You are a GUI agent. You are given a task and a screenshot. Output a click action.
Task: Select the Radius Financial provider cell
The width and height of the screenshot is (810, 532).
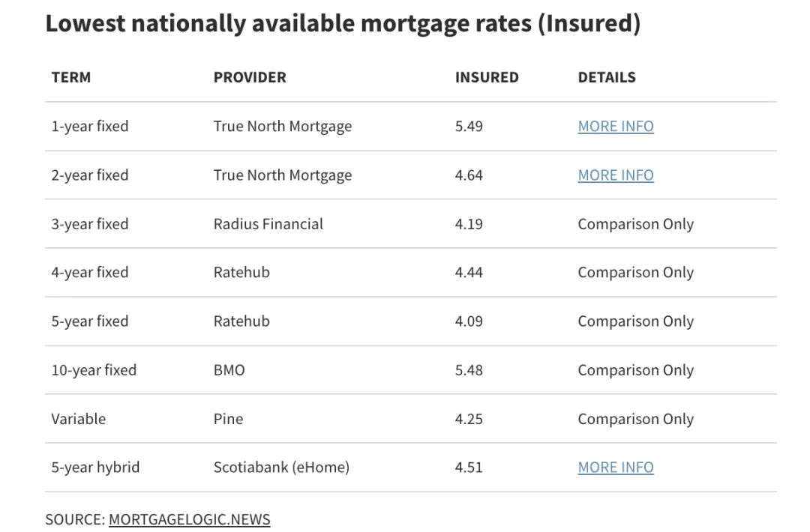268,224
